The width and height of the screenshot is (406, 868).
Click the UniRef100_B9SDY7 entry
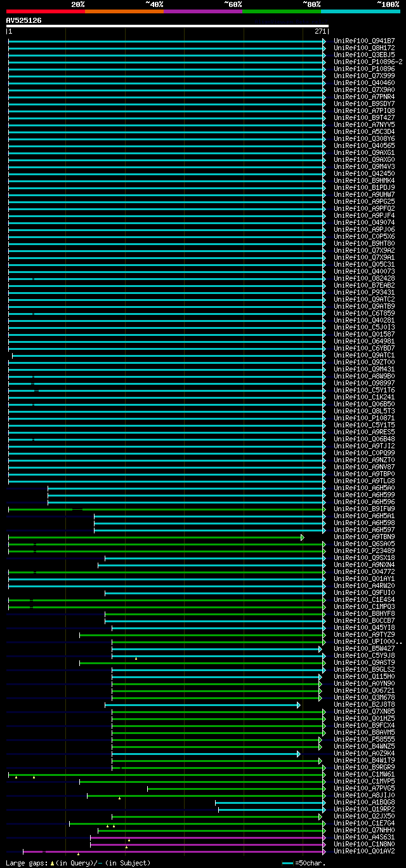(364, 103)
